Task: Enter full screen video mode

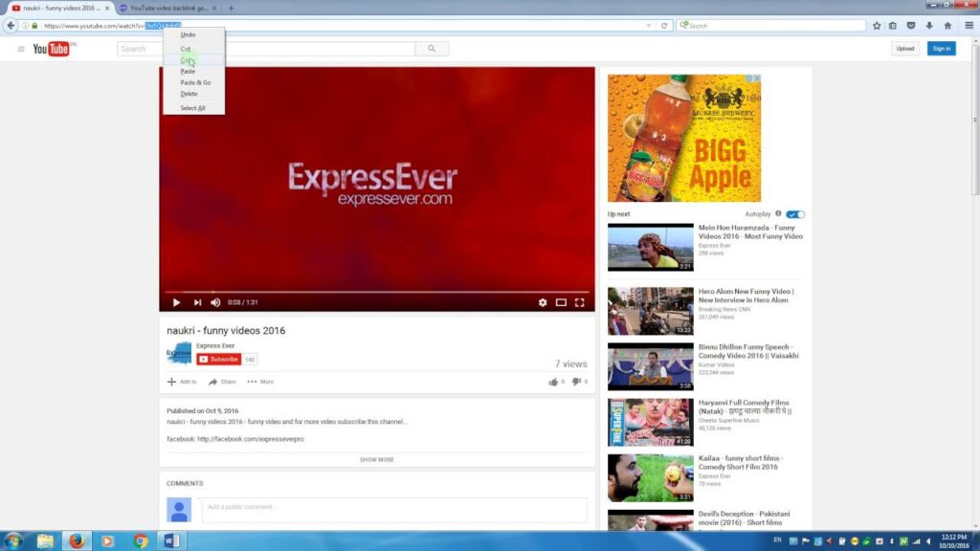Action: [579, 302]
